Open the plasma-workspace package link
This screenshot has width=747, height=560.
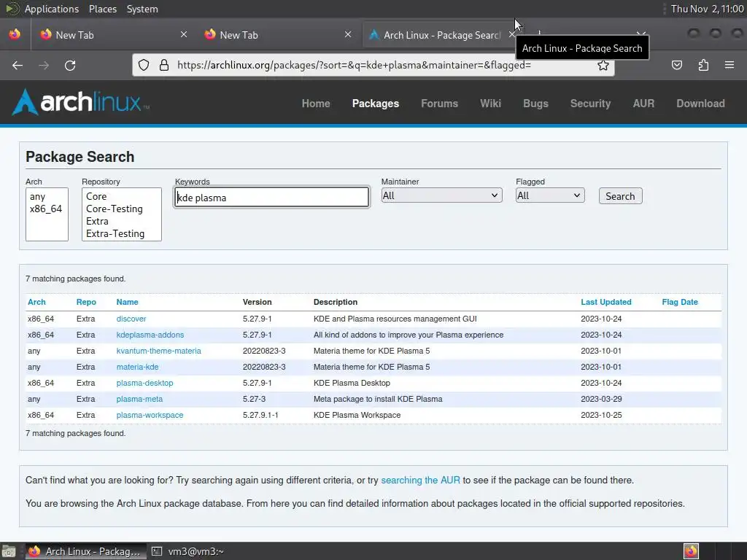click(150, 415)
